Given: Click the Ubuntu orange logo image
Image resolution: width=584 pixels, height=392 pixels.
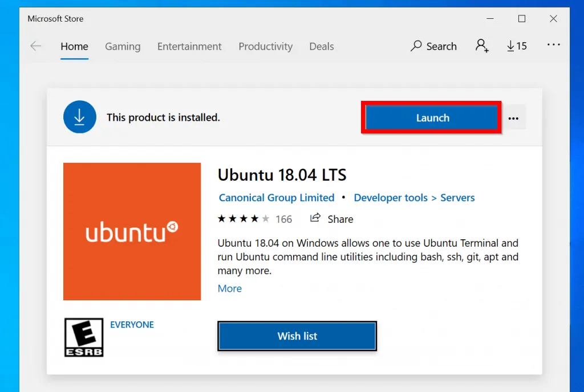Looking at the screenshot, I should [132, 231].
